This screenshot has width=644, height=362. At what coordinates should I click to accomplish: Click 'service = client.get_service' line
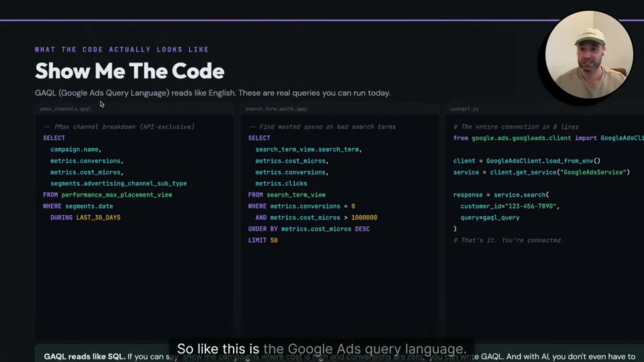click(541, 172)
